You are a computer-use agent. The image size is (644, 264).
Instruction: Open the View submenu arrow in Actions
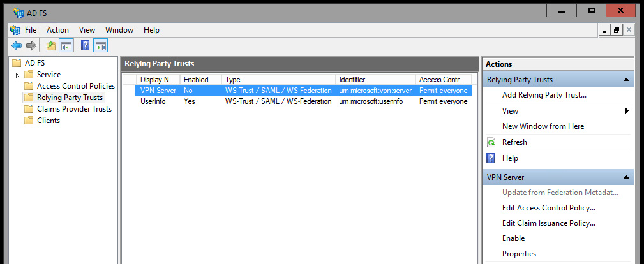627,110
